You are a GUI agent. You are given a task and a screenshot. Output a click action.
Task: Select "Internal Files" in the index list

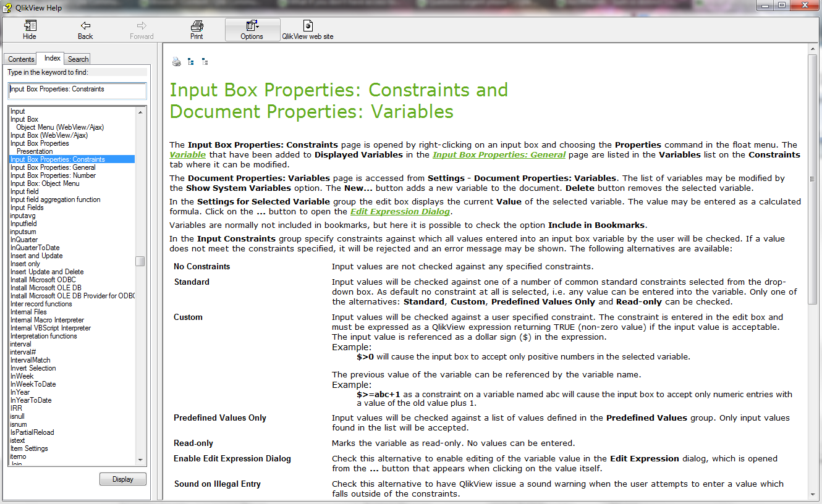click(28, 312)
